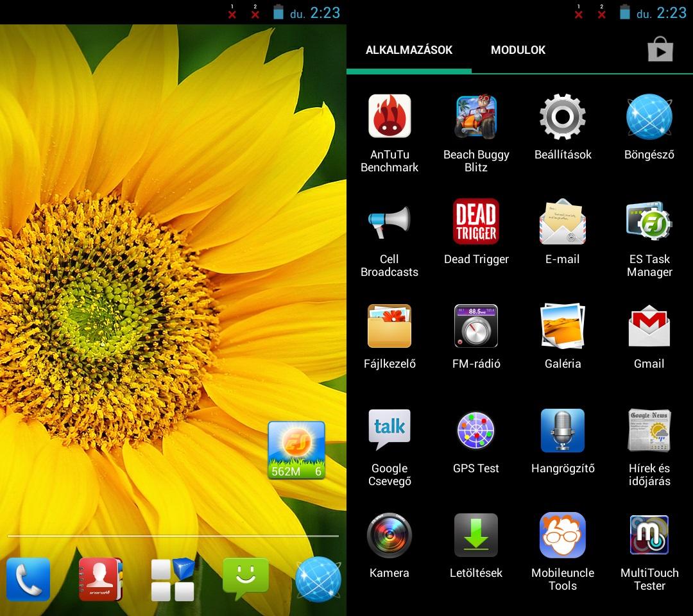Screen dimensions: 693x616
Task: Open browser globe icon in home dock
Action: (x=318, y=579)
